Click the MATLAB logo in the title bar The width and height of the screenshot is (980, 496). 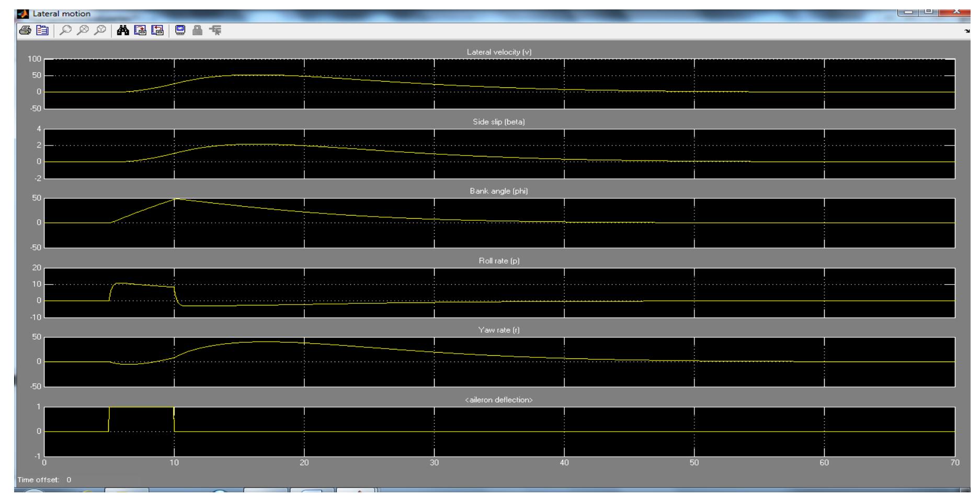pyautogui.click(x=24, y=14)
